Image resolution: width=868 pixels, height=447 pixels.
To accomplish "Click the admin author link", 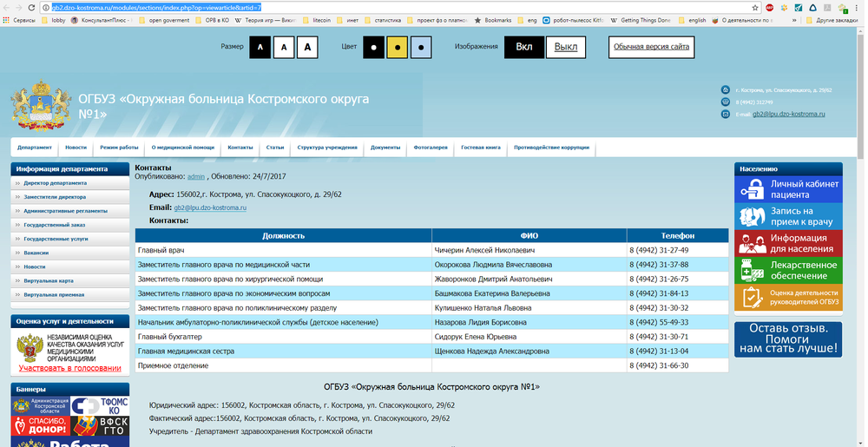I will (x=196, y=176).
